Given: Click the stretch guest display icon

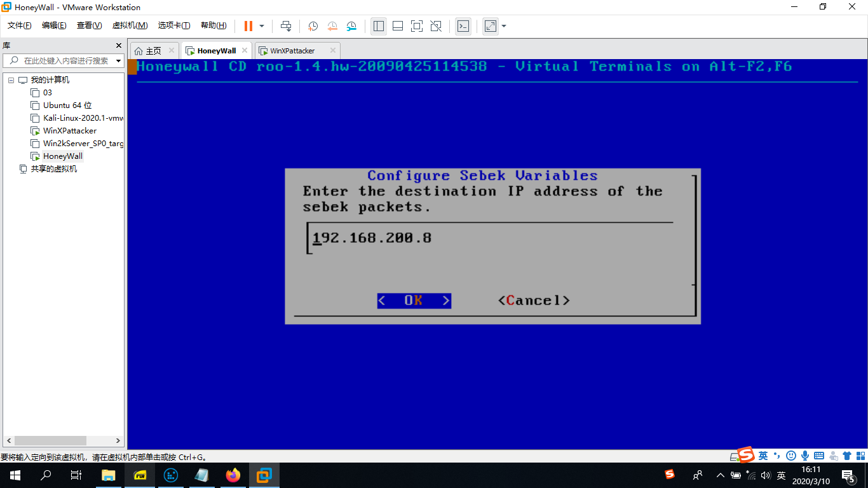Looking at the screenshot, I should [491, 26].
